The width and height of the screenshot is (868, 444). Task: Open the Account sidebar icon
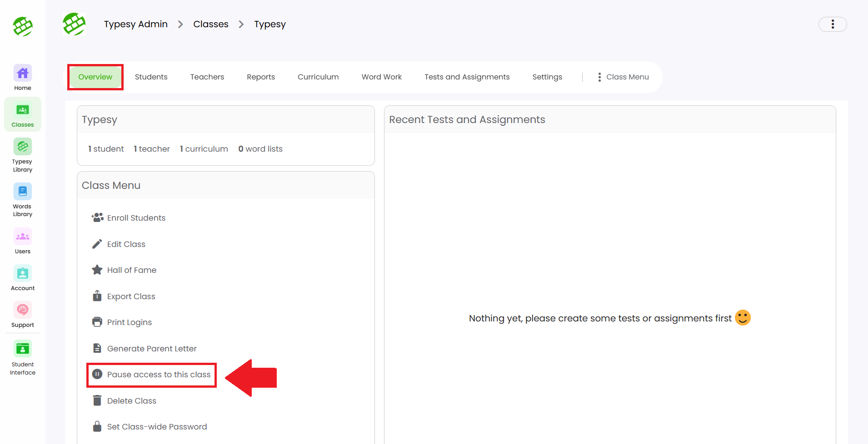[22, 278]
